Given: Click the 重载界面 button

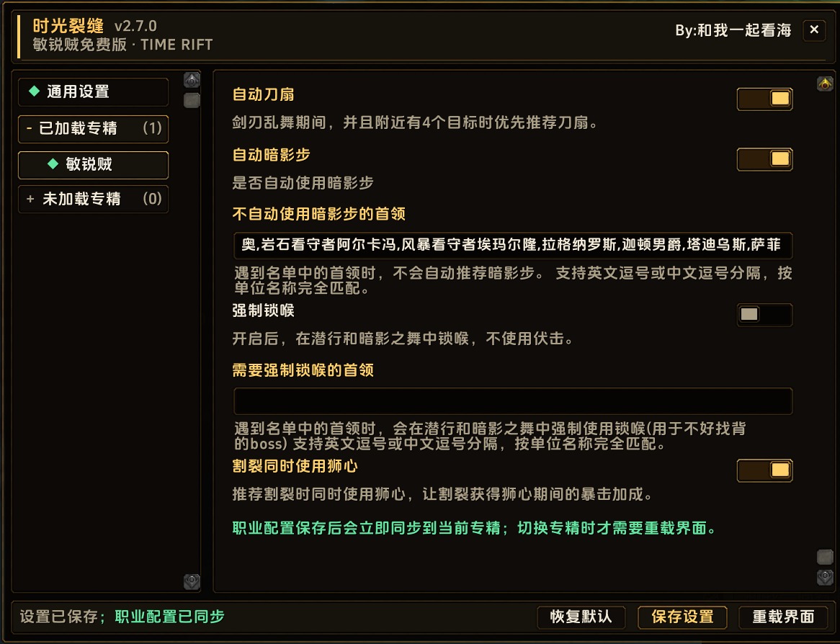Looking at the screenshot, I should coord(783,617).
